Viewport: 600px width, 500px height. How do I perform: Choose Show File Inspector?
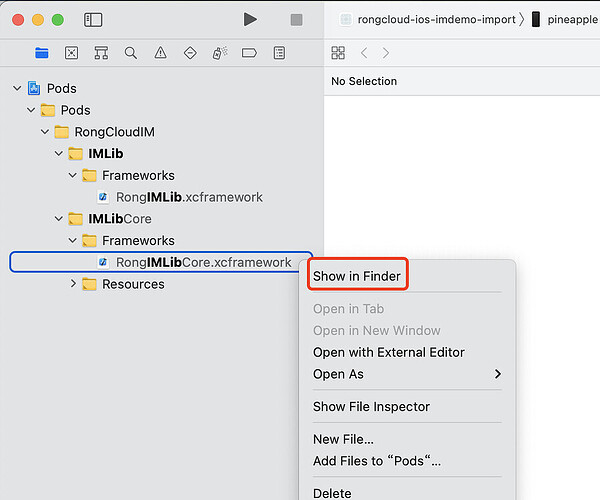[371, 406]
